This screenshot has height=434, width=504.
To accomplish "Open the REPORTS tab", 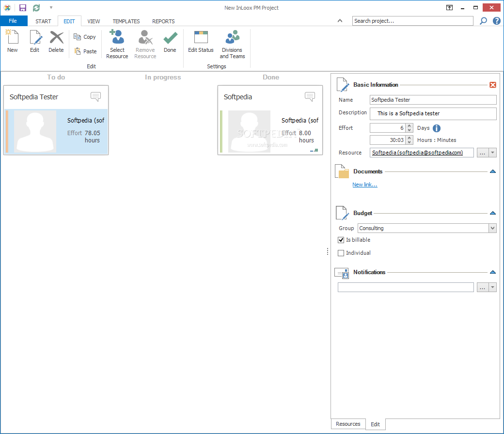I will click(163, 21).
